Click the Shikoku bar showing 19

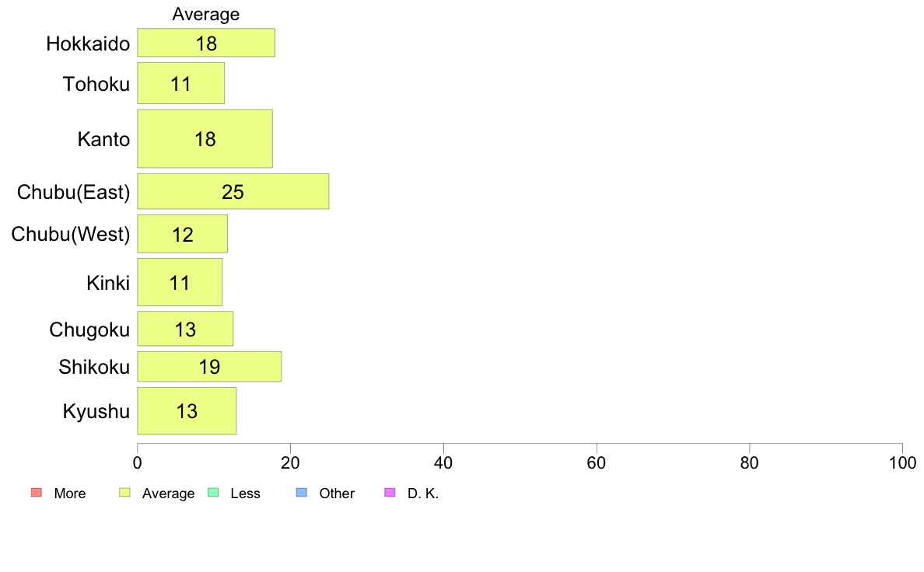[209, 367]
